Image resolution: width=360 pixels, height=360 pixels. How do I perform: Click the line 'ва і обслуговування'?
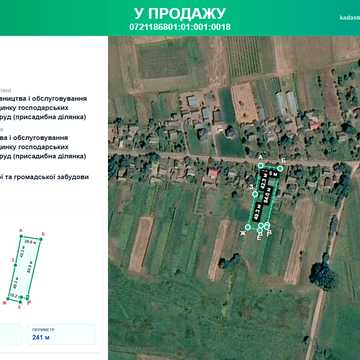point(34,138)
